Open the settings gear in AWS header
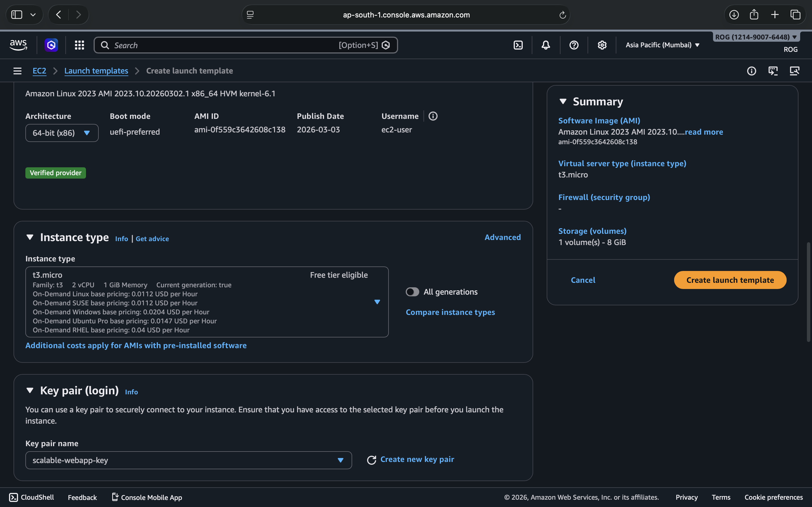The image size is (812, 507). click(602, 45)
